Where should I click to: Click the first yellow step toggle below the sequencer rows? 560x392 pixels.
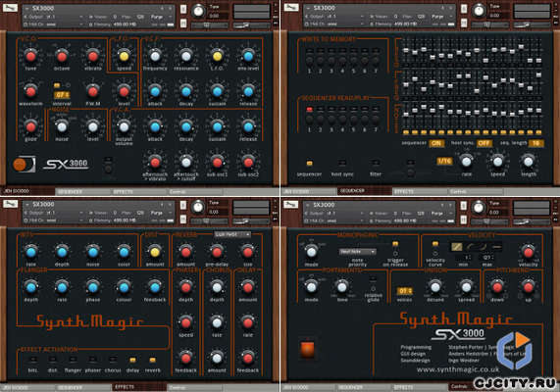[x=406, y=132]
